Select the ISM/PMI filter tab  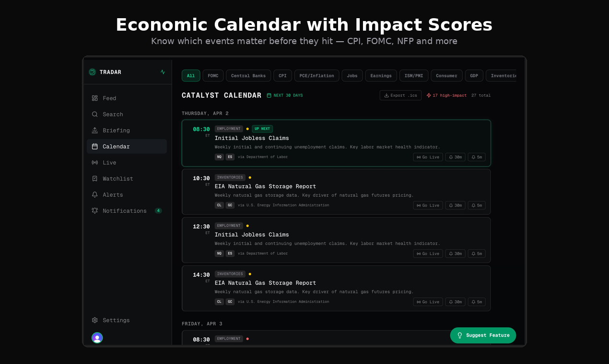click(x=414, y=76)
